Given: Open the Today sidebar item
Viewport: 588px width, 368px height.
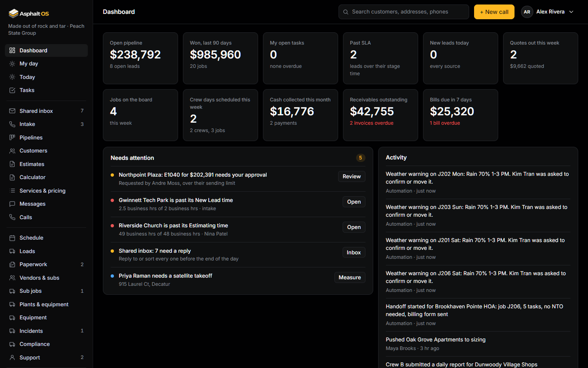Looking at the screenshot, I should click(x=46, y=77).
